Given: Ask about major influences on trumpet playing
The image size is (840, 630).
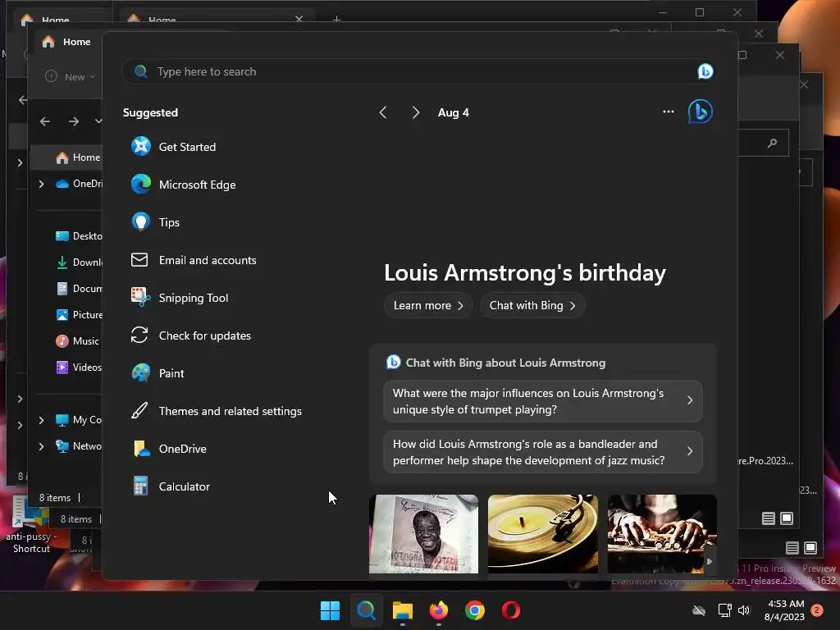Looking at the screenshot, I should (x=543, y=401).
